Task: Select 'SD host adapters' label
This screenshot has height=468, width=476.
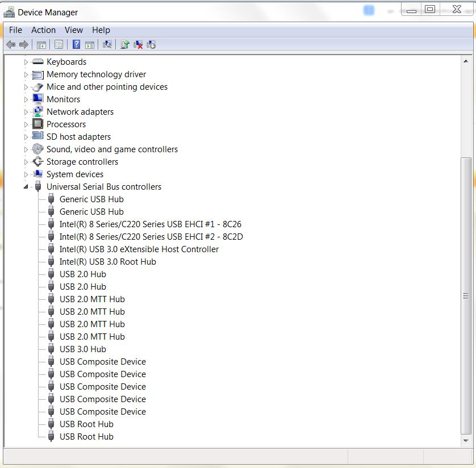Action: pyautogui.click(x=78, y=137)
